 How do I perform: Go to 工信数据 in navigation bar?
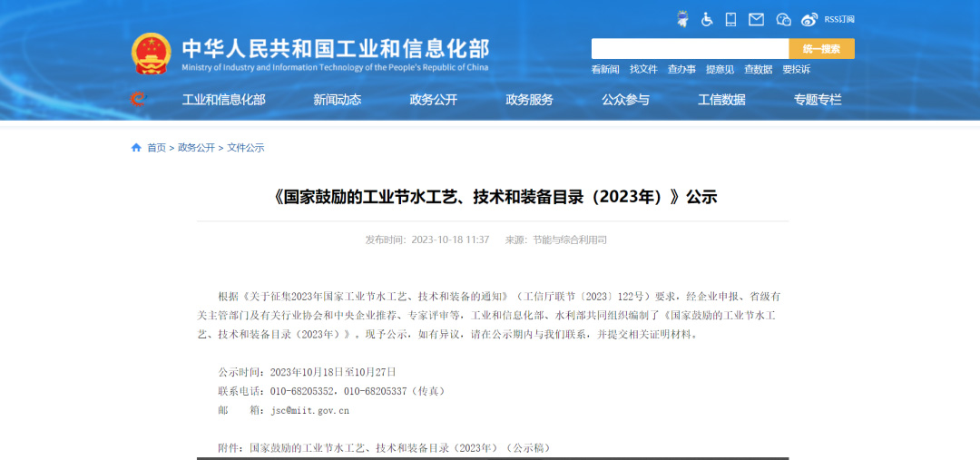[x=721, y=100]
